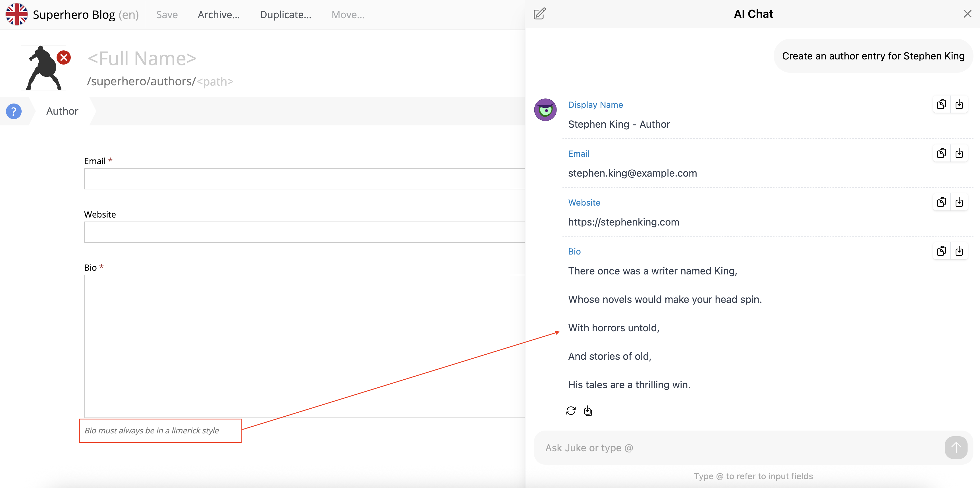This screenshot has height=488, width=980.
Task: Click inside the Bio text area
Action: (304, 346)
